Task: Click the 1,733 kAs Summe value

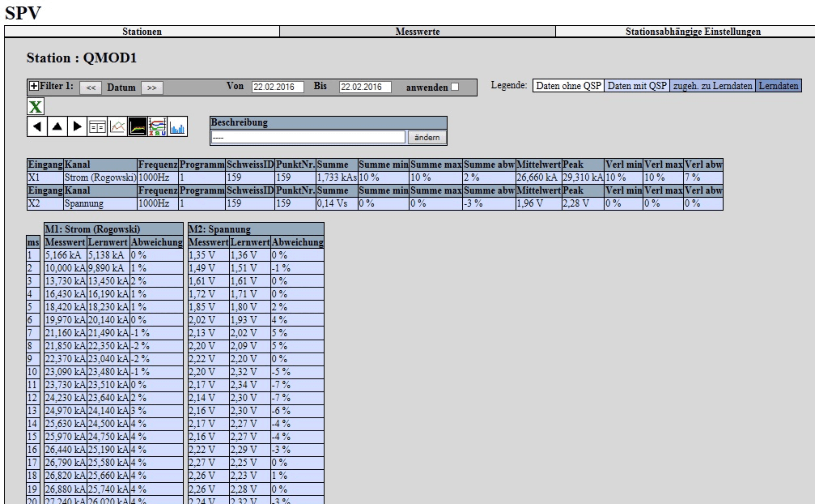Action: tap(337, 177)
